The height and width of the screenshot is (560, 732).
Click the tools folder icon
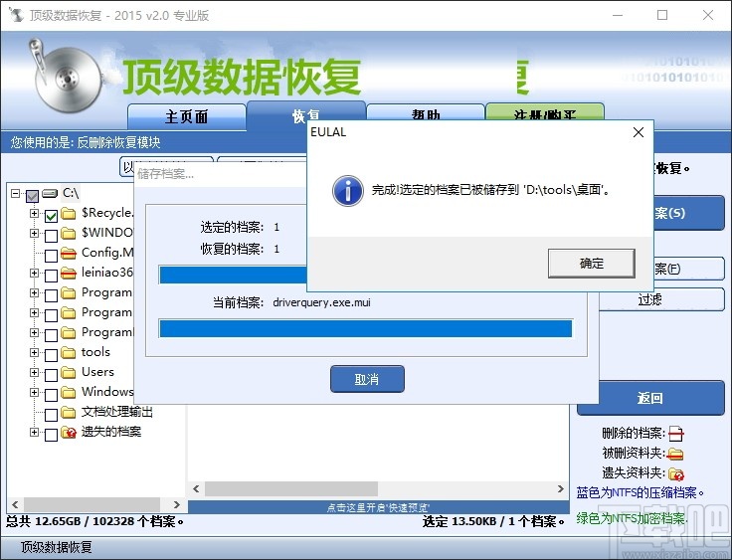[x=69, y=353]
